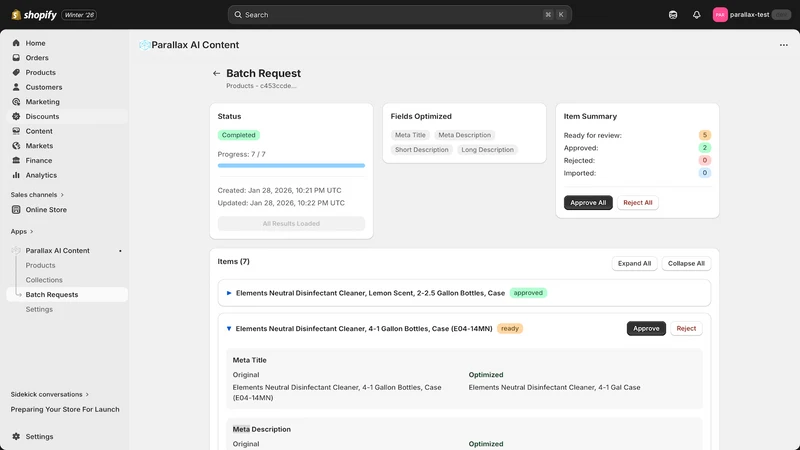800x450 pixels.
Task: Click the Discounts icon in sidebar
Action: coord(16,116)
